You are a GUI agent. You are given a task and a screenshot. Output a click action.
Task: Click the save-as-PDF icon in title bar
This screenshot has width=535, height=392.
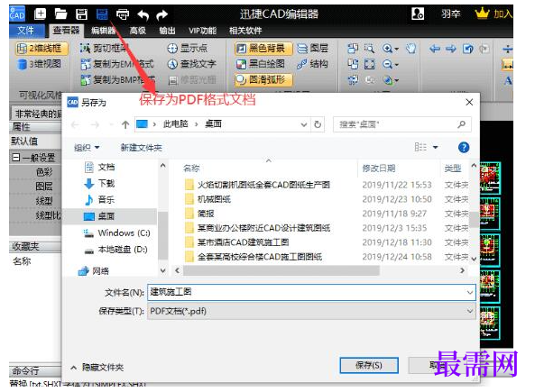point(102,14)
